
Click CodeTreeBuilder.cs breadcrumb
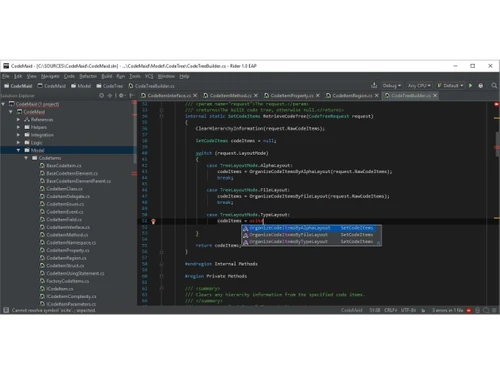[x=151, y=86]
